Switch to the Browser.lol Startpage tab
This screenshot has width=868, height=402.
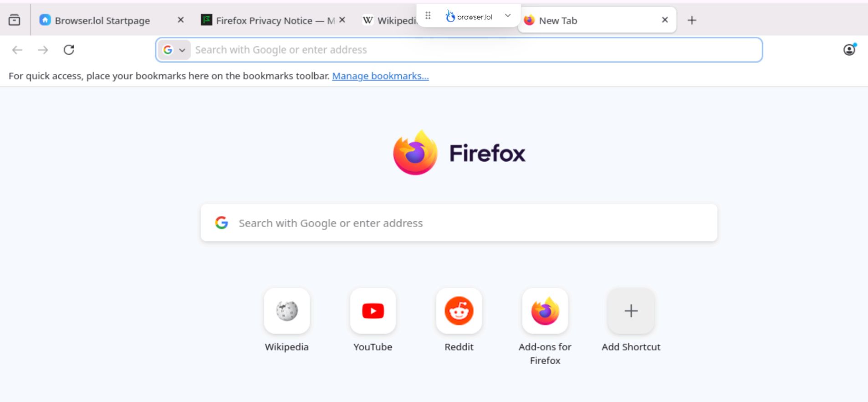[x=102, y=20]
